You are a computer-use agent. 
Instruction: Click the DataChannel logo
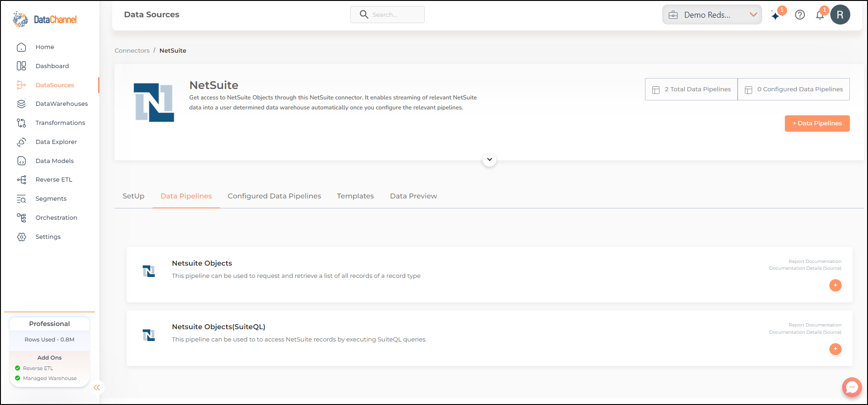pos(45,19)
